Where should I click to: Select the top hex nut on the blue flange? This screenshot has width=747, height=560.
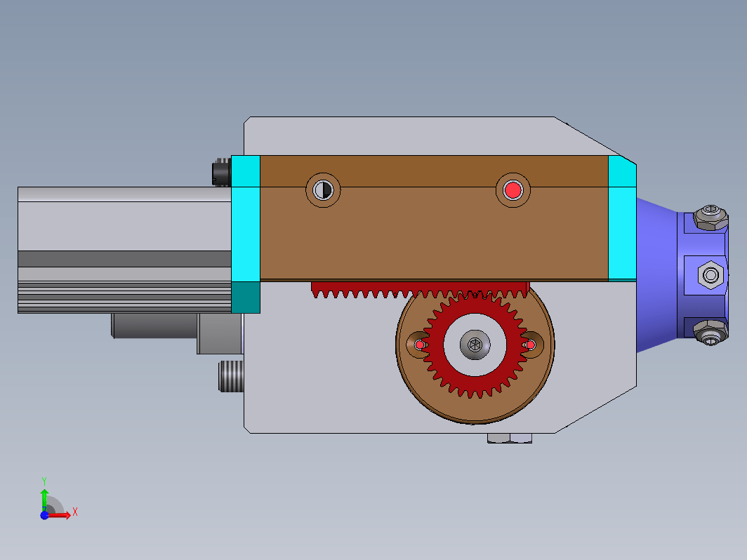click(x=710, y=218)
